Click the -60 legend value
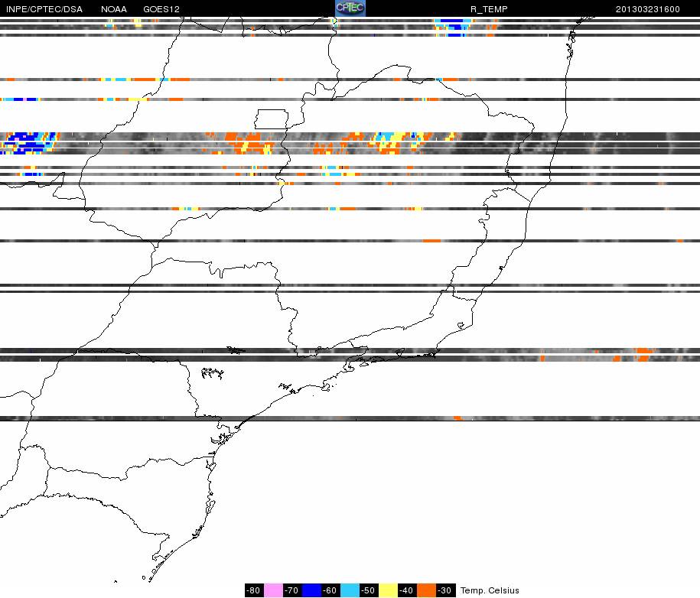The height and width of the screenshot is (598, 700). 330,590
